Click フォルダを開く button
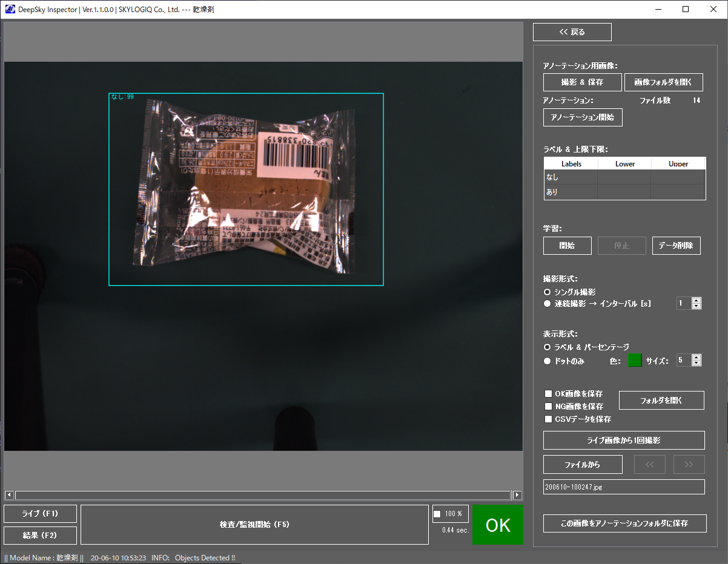The height and width of the screenshot is (564, 728). pos(661,400)
